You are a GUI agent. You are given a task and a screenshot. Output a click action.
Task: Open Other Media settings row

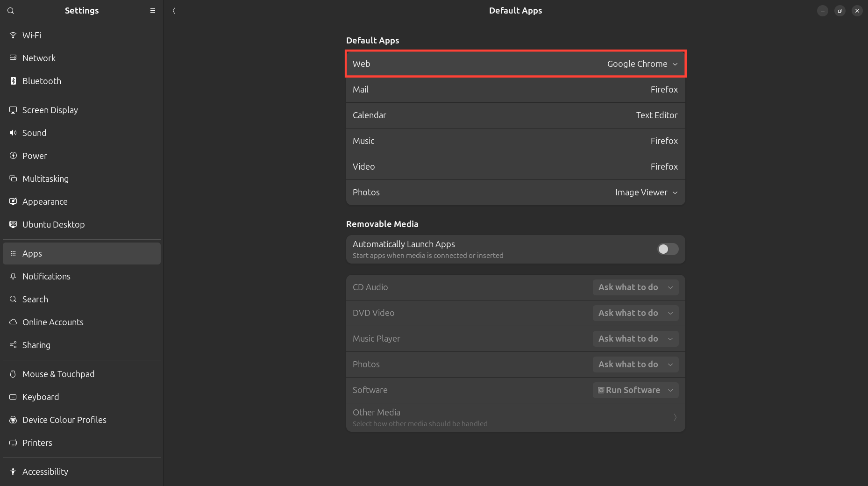tap(515, 417)
